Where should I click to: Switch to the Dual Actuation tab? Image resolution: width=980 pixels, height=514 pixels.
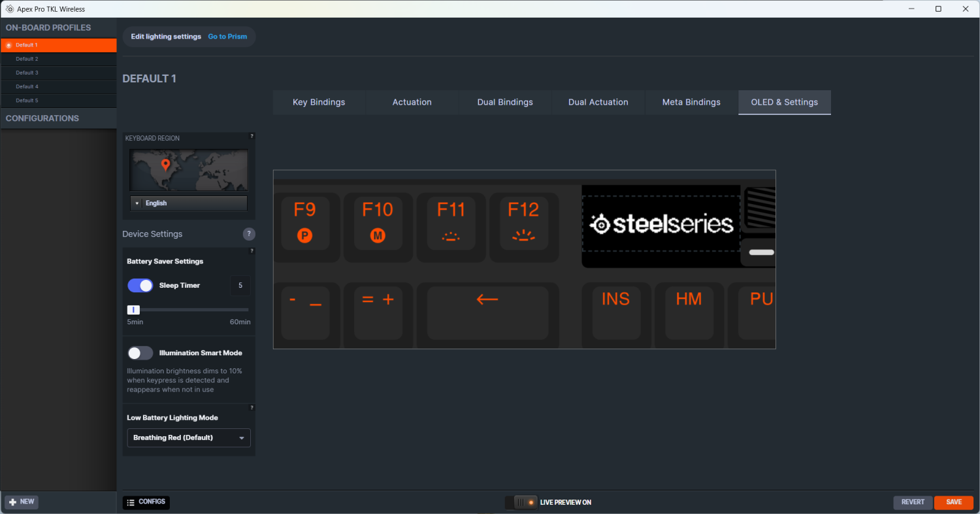pos(598,102)
